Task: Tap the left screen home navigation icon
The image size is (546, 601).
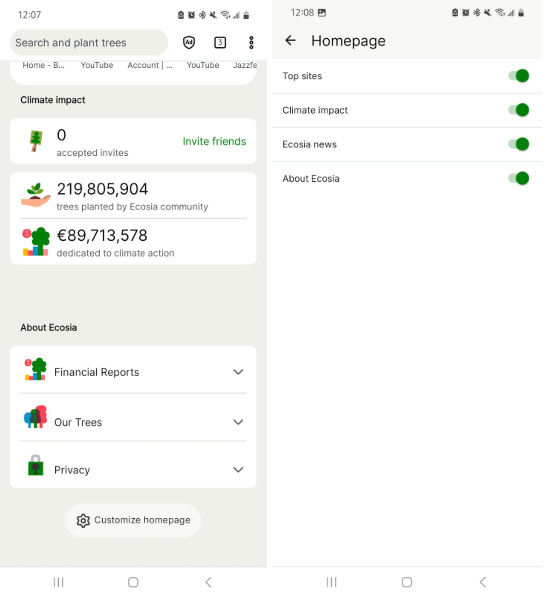Action: [133, 582]
